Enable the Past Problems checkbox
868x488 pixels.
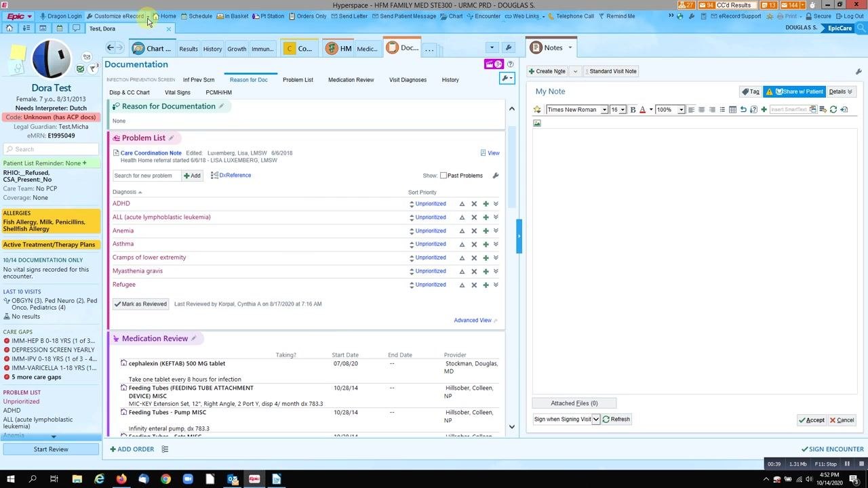coord(443,176)
